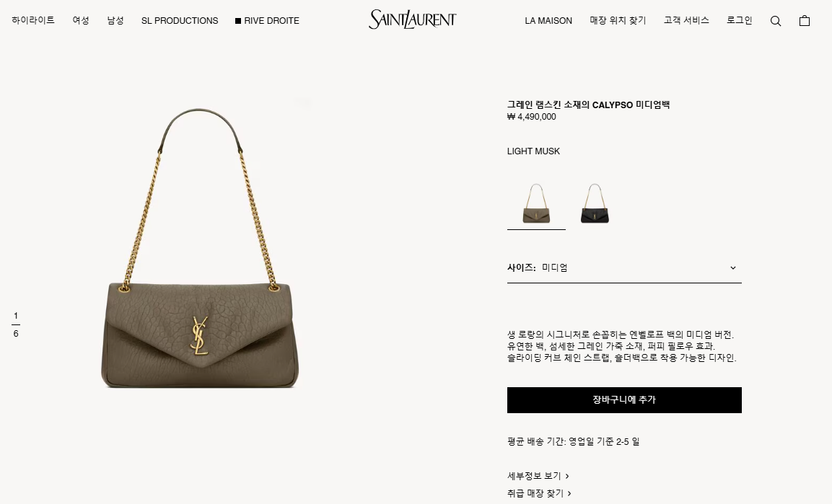Open the 여성 menu
832x504 pixels.
[81, 20]
